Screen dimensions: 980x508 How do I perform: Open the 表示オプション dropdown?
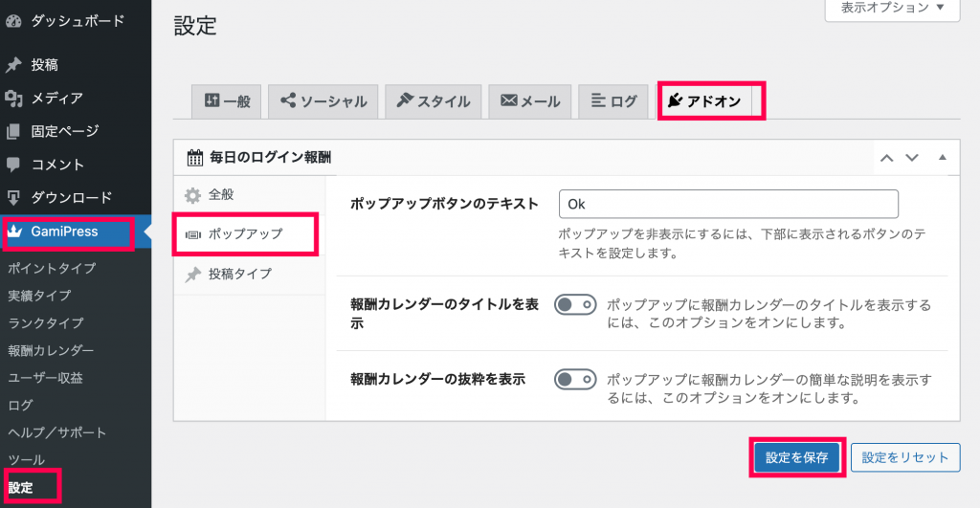[892, 8]
